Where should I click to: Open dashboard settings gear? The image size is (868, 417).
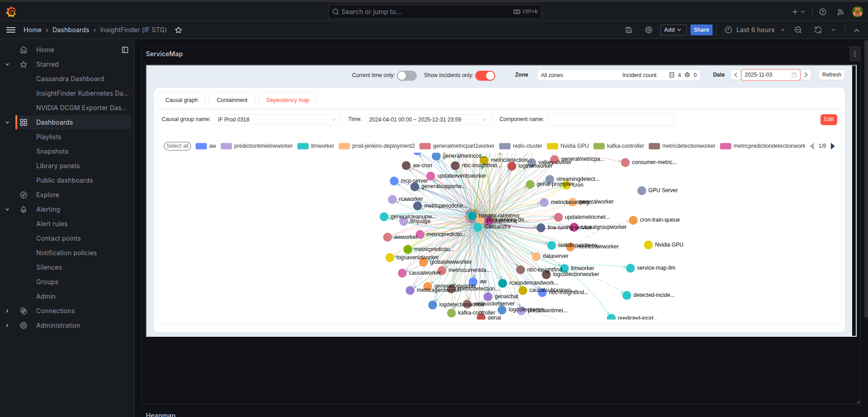point(649,30)
